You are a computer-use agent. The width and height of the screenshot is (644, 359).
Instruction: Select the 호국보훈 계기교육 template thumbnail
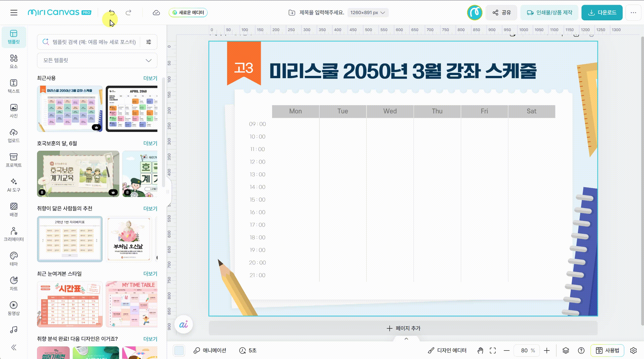[x=78, y=174]
